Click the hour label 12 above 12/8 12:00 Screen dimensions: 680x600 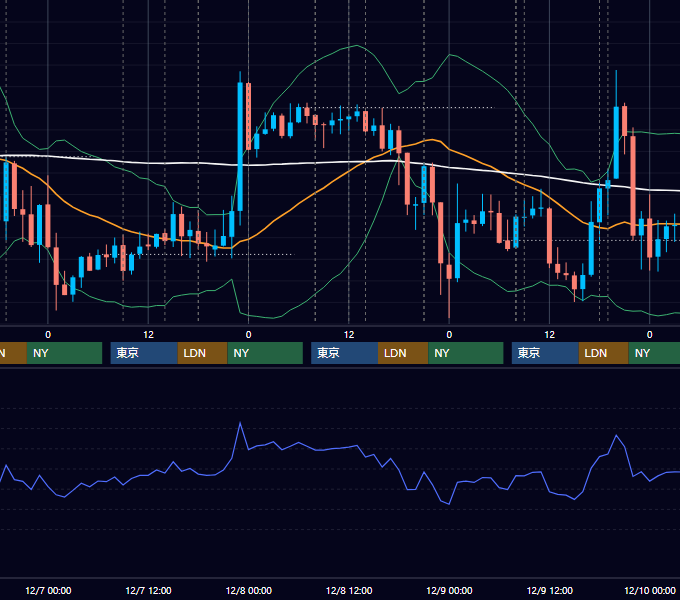click(349, 335)
